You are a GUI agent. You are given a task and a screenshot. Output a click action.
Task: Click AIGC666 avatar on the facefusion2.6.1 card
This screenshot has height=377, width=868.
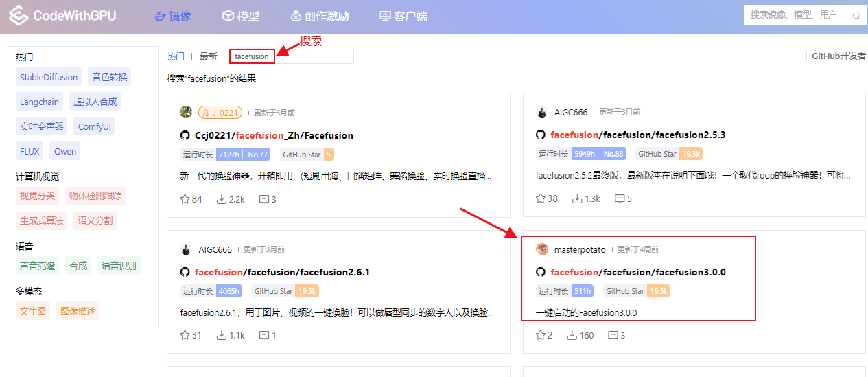[186, 249]
